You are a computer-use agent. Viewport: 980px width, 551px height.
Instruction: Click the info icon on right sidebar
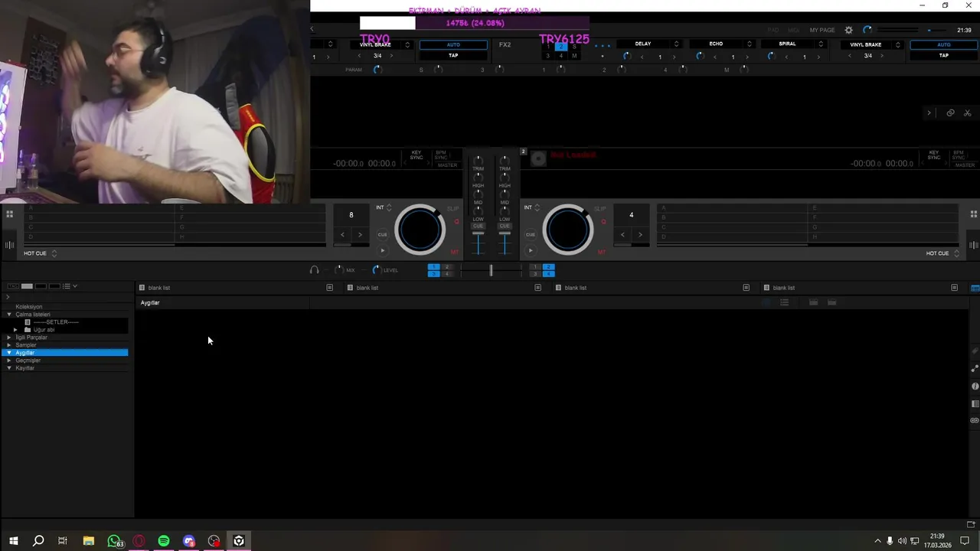[975, 386]
